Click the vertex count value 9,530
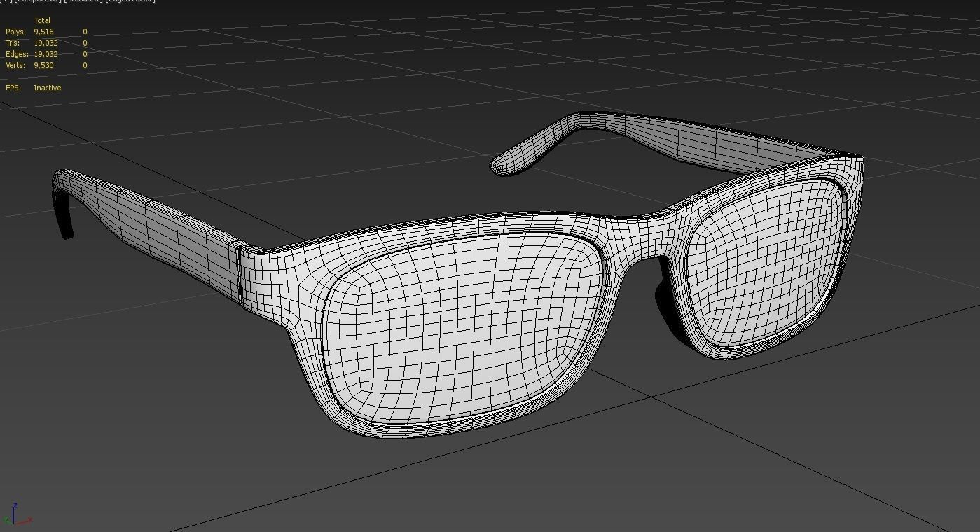Image resolution: width=980 pixels, height=532 pixels. click(43, 65)
